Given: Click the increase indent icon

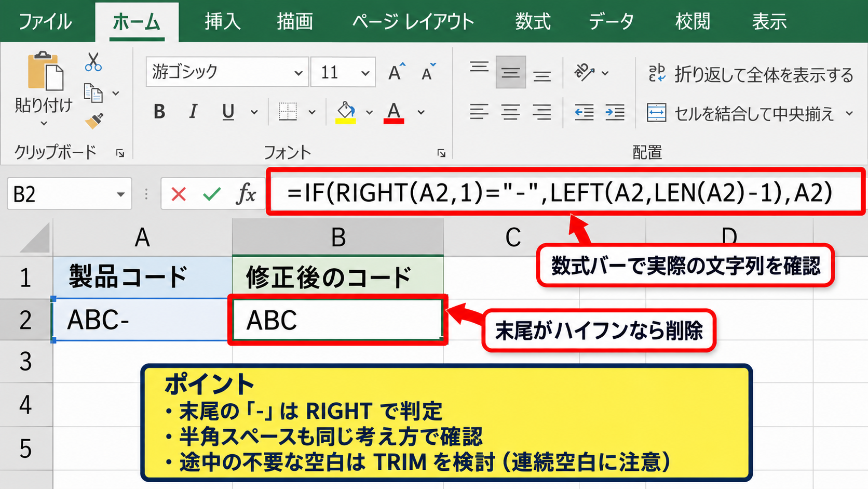Looking at the screenshot, I should [x=615, y=112].
